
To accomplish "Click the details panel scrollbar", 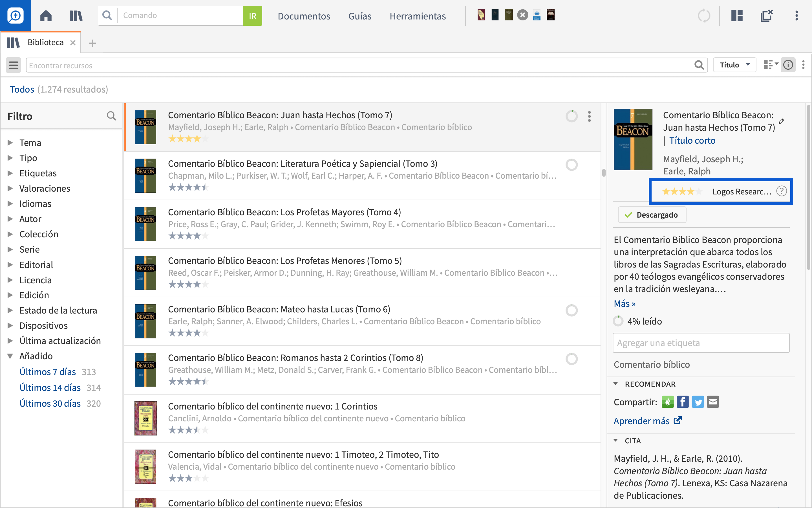I will click(x=808, y=187).
